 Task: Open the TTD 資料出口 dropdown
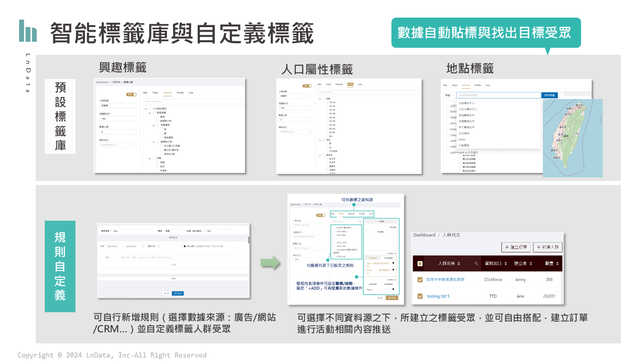point(309,260)
